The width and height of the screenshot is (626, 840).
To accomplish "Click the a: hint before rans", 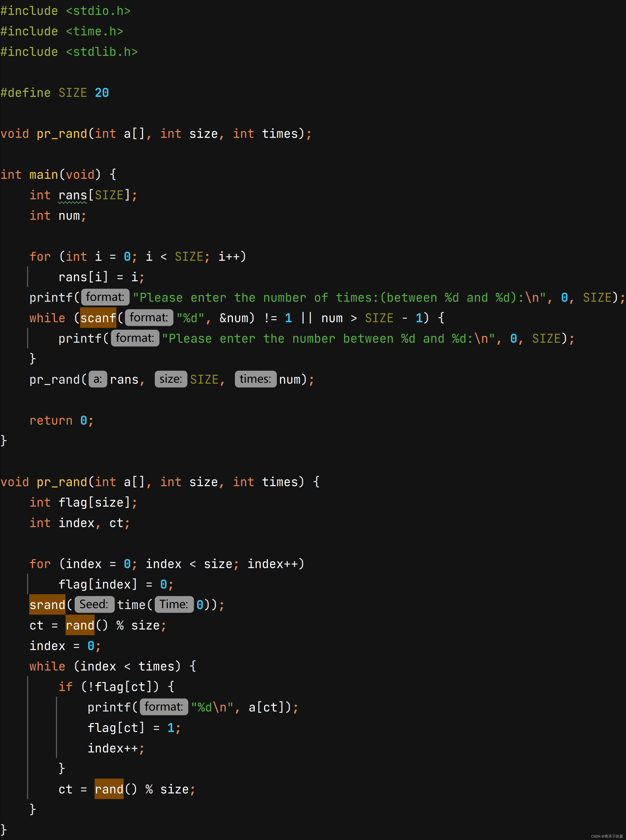I will 97,379.
